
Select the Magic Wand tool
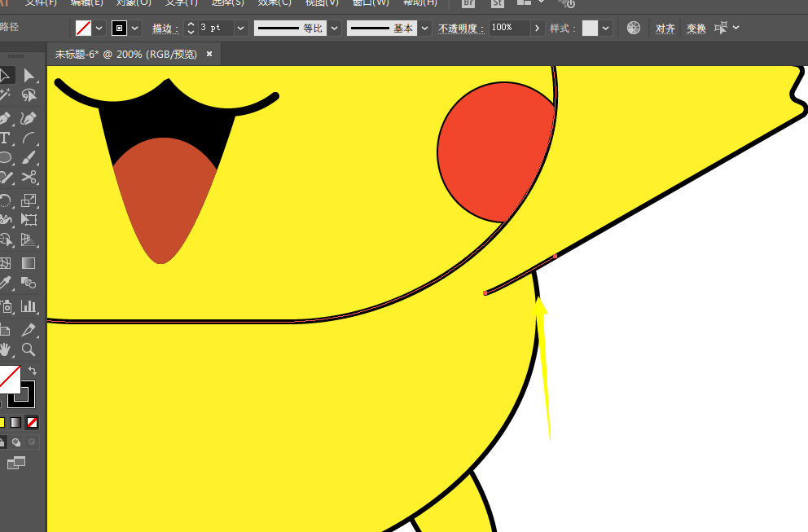[5, 95]
